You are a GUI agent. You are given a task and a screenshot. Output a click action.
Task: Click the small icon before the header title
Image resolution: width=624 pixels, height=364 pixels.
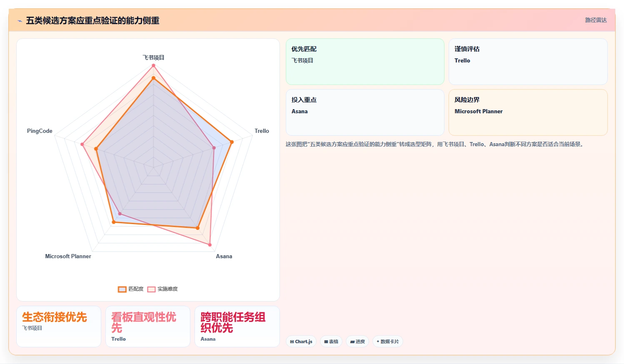click(20, 21)
